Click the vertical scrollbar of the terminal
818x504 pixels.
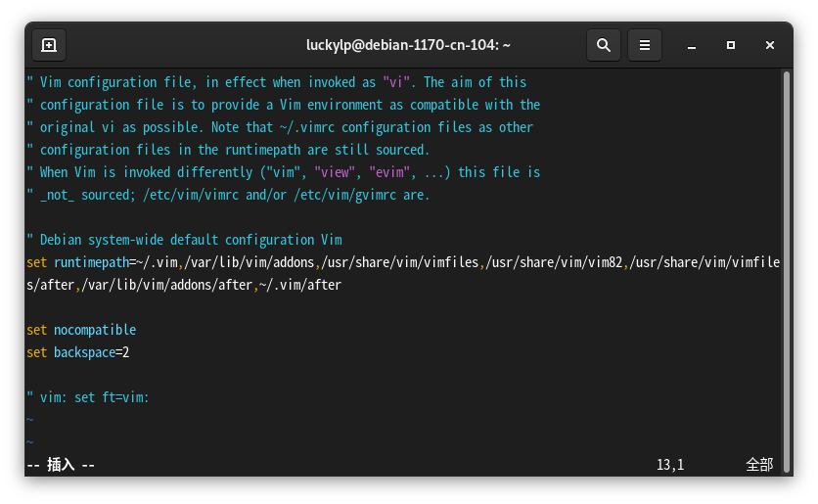click(x=787, y=271)
